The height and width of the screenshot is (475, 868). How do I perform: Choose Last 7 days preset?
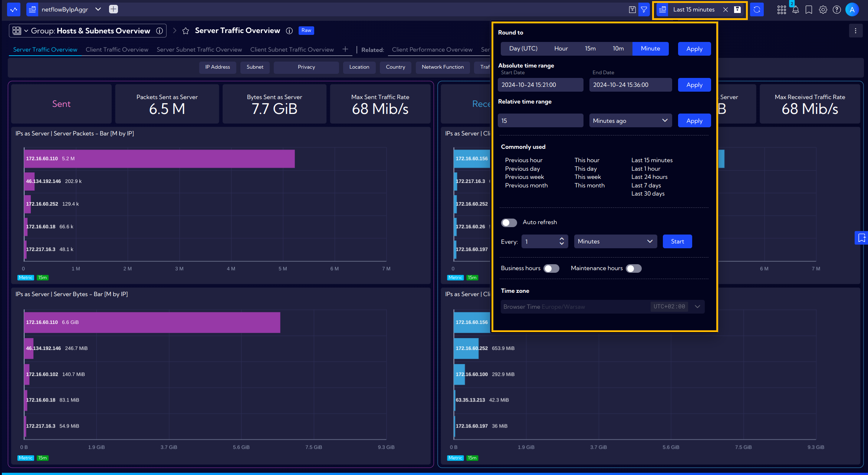tap(646, 186)
